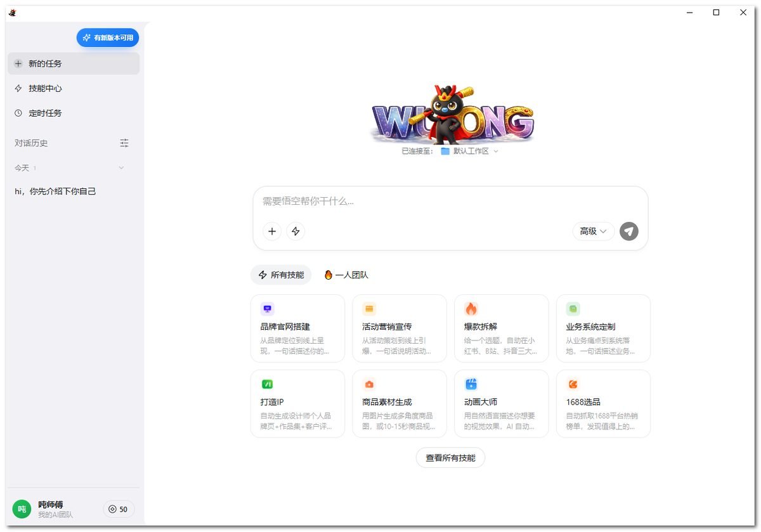Click the lightning icon beside 技能中心
The height and width of the screenshot is (532, 761).
point(18,88)
